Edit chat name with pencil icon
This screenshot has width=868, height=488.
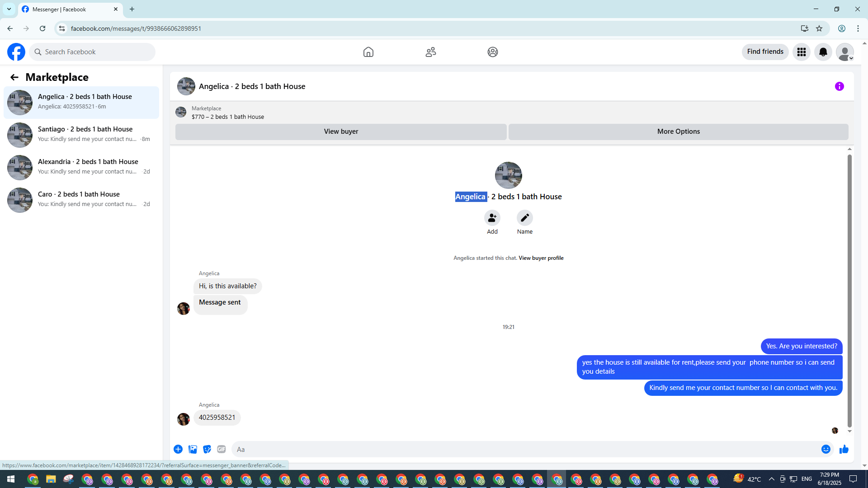pos(525,218)
